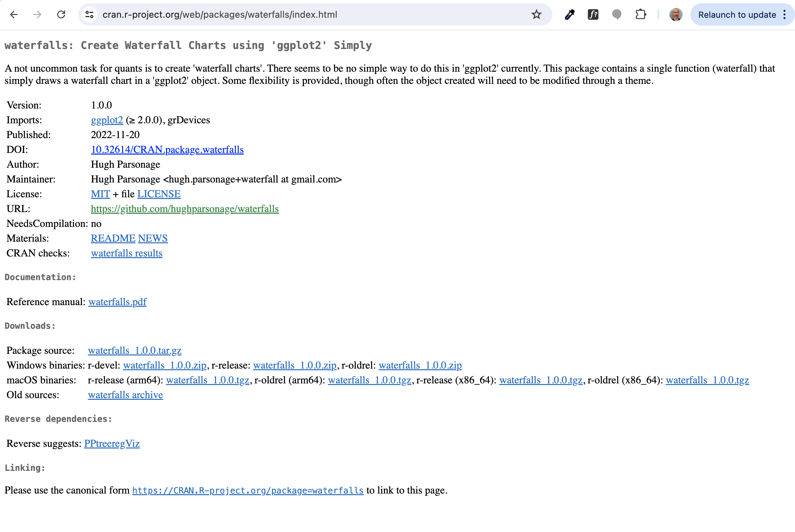795x532 pixels.
Task: Bookmark this page with the star icon
Action: pyautogui.click(x=536, y=14)
